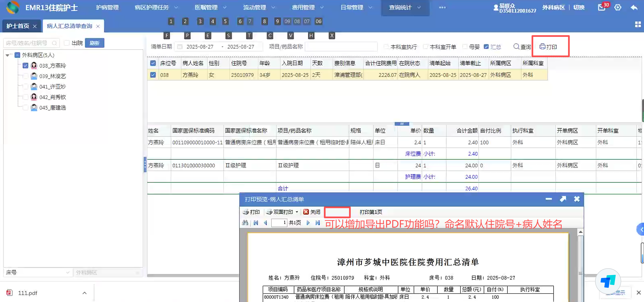Click the grid layout icon at top right

click(638, 24)
